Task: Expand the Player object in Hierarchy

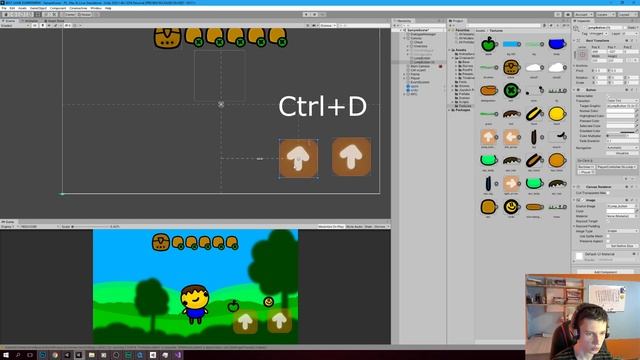Action: point(405,78)
